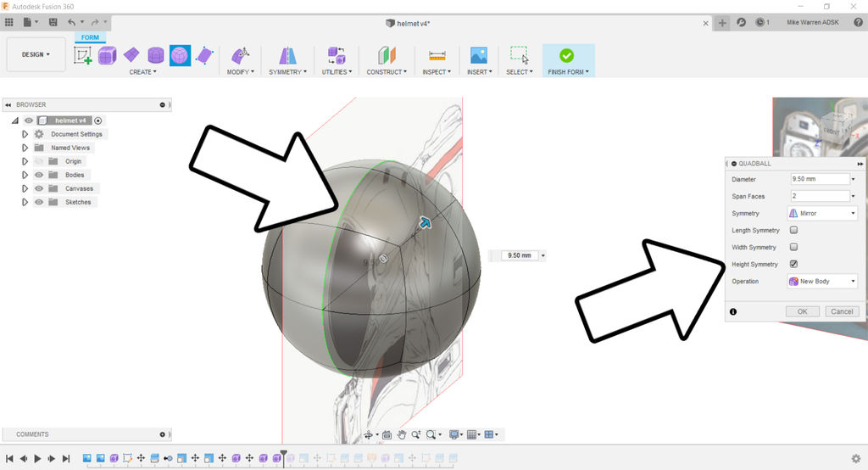Open the DESIGN workspace switcher

(x=36, y=54)
